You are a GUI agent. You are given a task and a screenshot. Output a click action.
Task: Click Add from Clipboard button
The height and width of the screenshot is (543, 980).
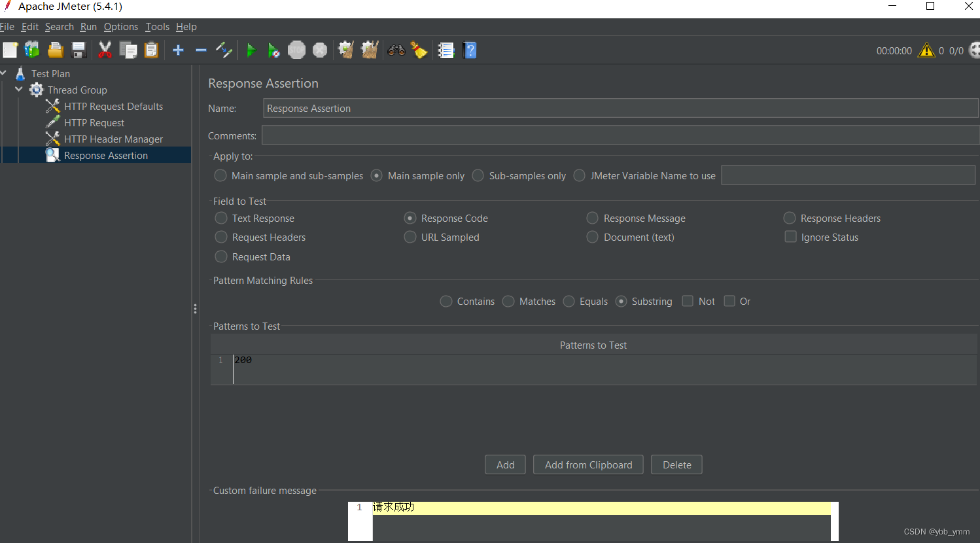(x=588, y=464)
